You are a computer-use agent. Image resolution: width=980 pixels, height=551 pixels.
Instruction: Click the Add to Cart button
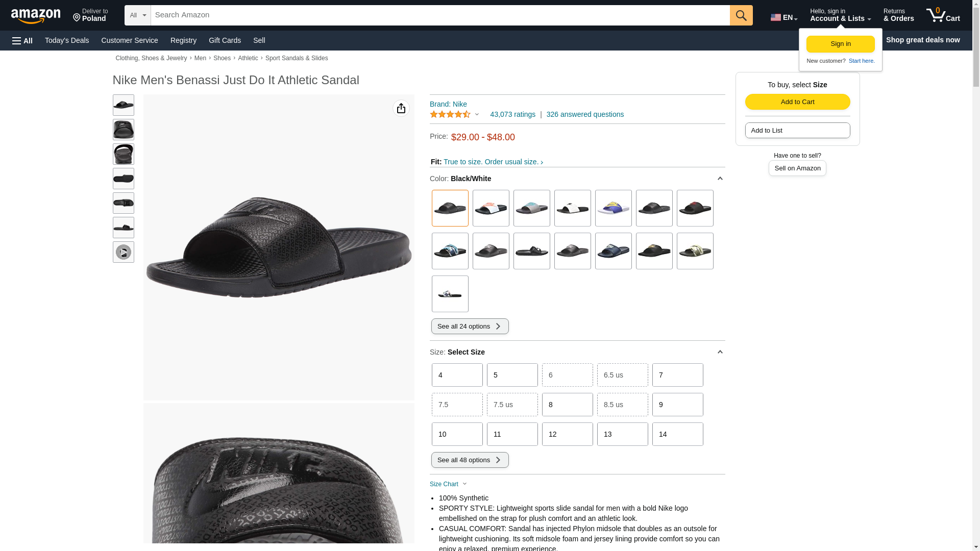click(798, 102)
